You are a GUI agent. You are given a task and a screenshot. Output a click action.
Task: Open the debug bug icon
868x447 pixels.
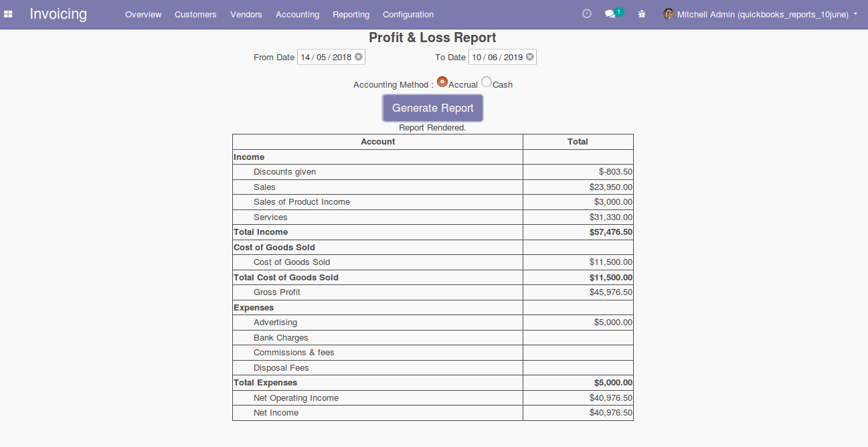click(642, 14)
